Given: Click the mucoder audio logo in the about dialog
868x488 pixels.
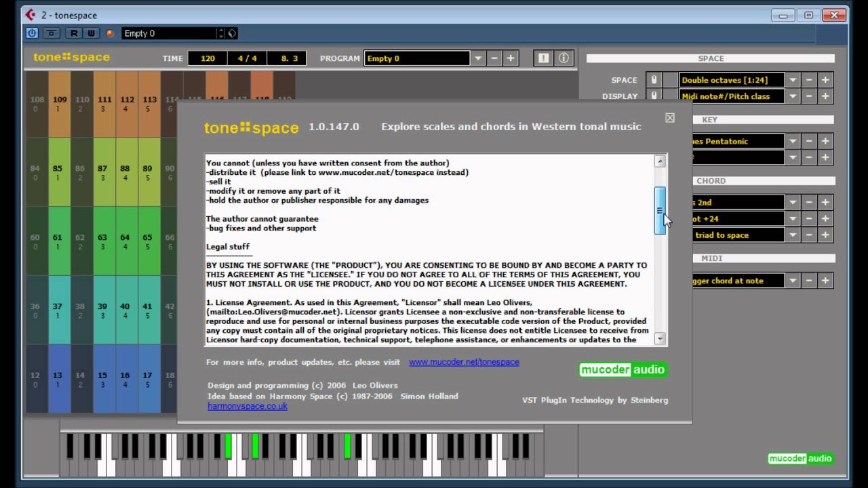Looking at the screenshot, I should (x=623, y=369).
